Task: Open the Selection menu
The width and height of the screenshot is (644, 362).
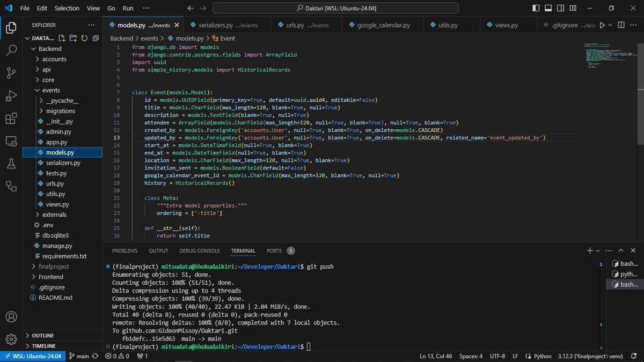Action: click(67, 9)
